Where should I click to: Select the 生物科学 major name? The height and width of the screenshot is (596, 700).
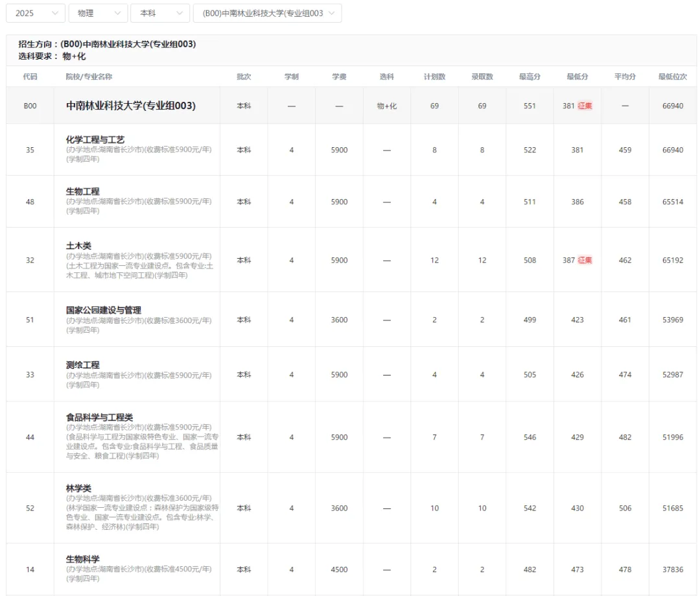82,559
